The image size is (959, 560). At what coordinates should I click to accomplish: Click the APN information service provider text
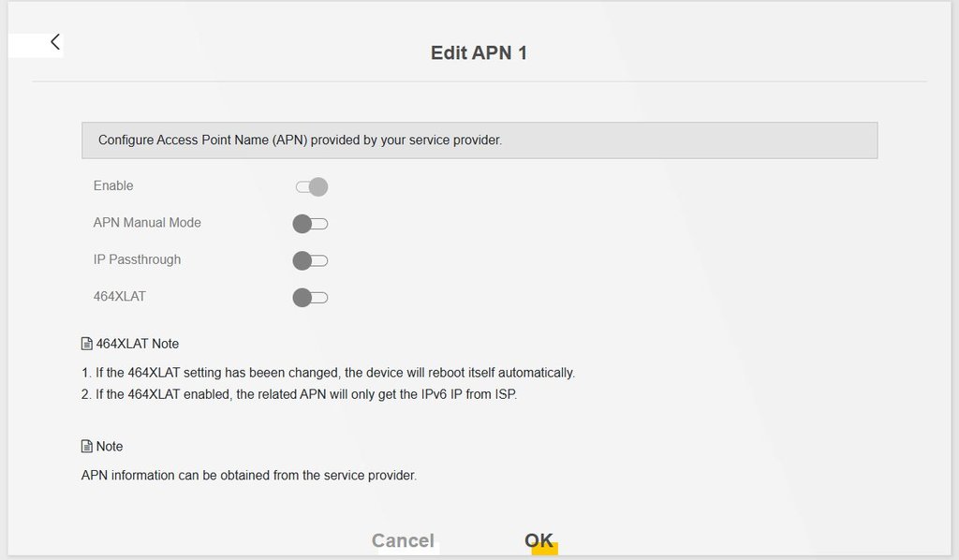click(248, 476)
